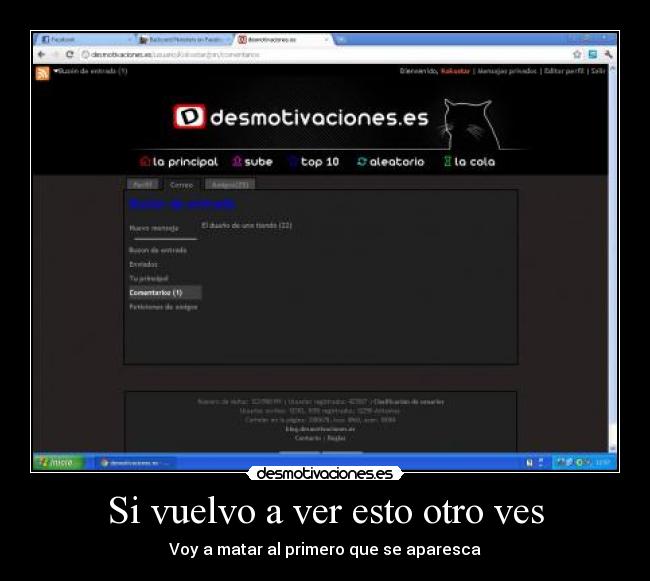Load a random poster via aleatorio

pos(390,162)
